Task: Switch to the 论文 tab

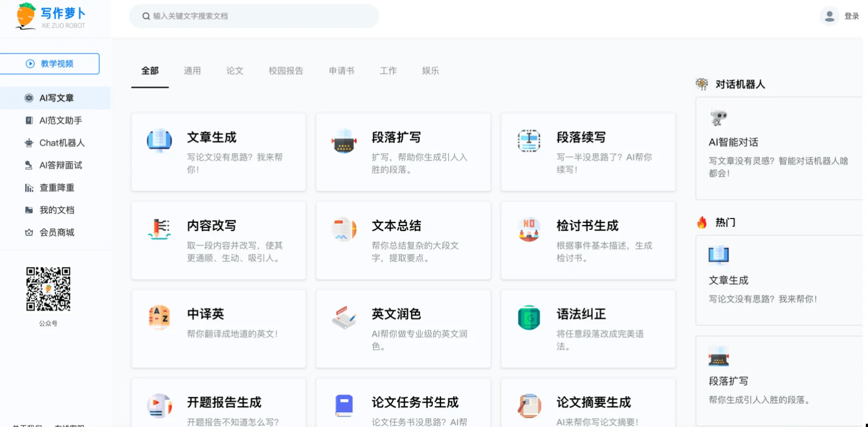Action: tap(235, 71)
